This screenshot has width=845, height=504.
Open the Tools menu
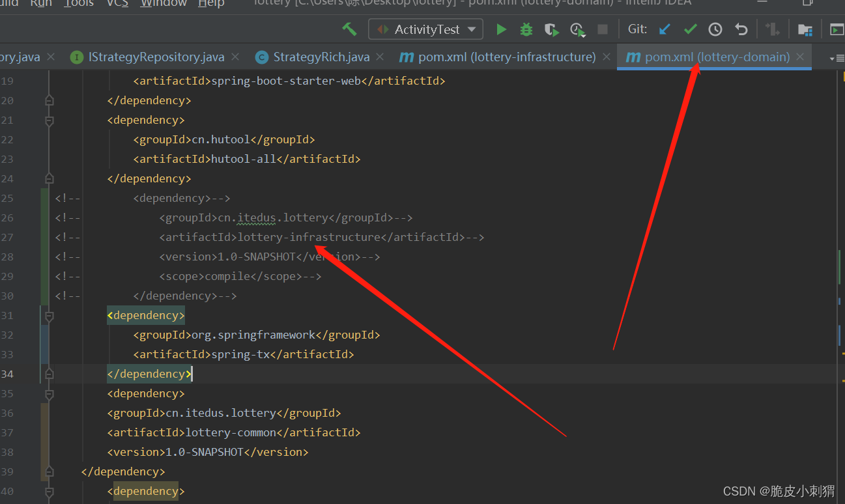click(x=78, y=3)
